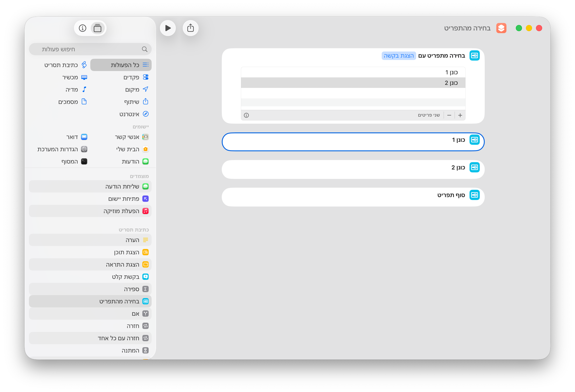The image size is (575, 392).
Task: Run the shortcut with play button
Action: tap(168, 28)
